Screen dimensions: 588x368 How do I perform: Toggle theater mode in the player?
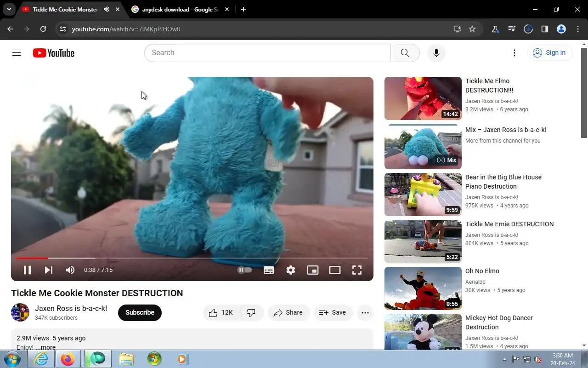[335, 270]
